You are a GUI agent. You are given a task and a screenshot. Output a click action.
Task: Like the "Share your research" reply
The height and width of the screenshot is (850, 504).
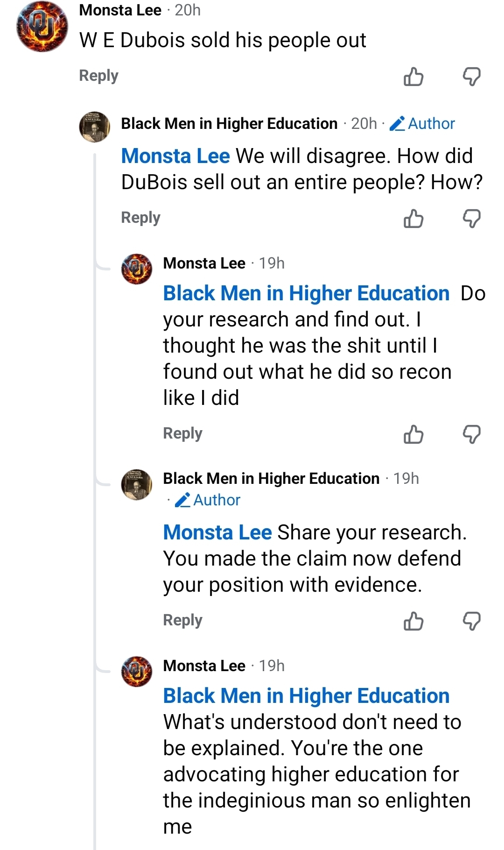(x=413, y=621)
